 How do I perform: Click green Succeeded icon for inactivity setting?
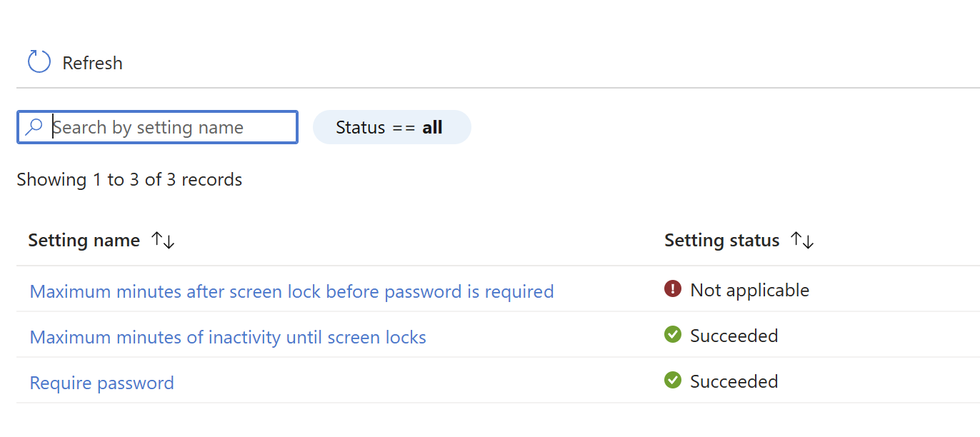click(673, 335)
